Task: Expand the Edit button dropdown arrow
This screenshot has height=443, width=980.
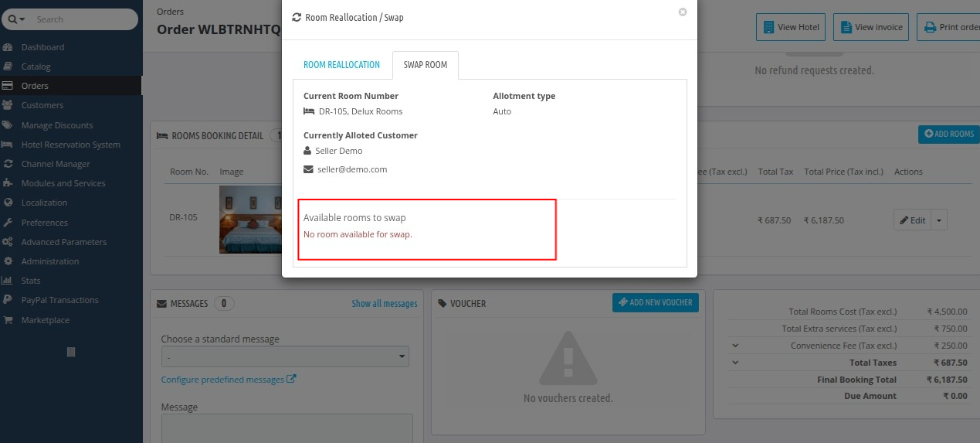Action: (939, 220)
